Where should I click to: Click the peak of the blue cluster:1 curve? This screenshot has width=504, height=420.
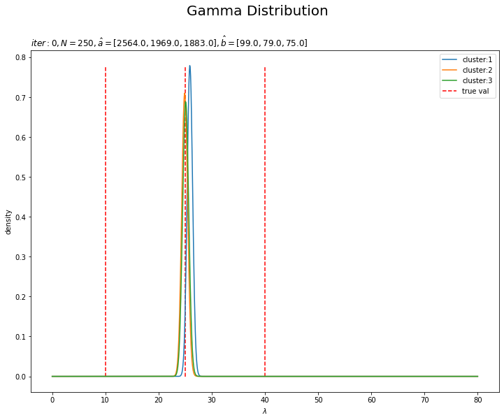[x=189, y=66]
